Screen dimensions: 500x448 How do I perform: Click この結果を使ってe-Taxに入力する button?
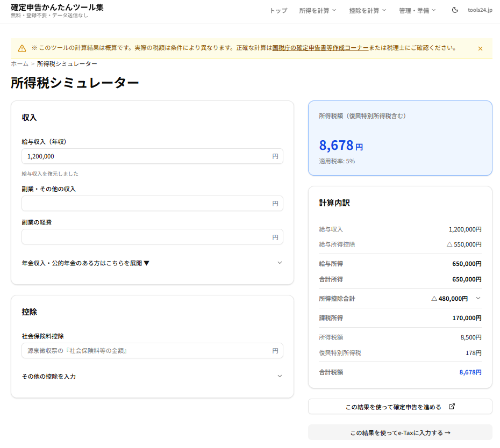point(400,432)
